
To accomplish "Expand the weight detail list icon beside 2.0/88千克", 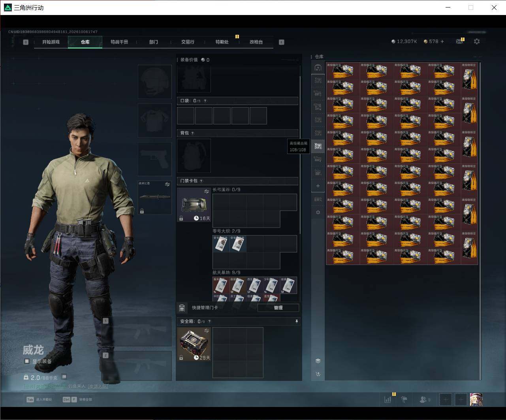I will (64, 377).
